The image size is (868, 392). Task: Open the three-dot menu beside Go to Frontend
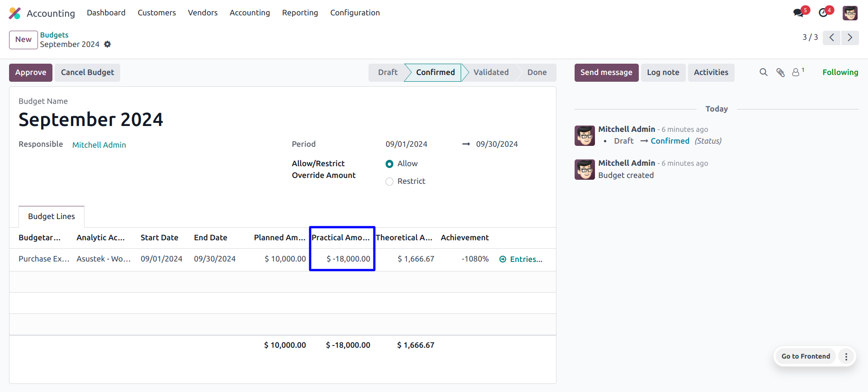(x=846, y=356)
